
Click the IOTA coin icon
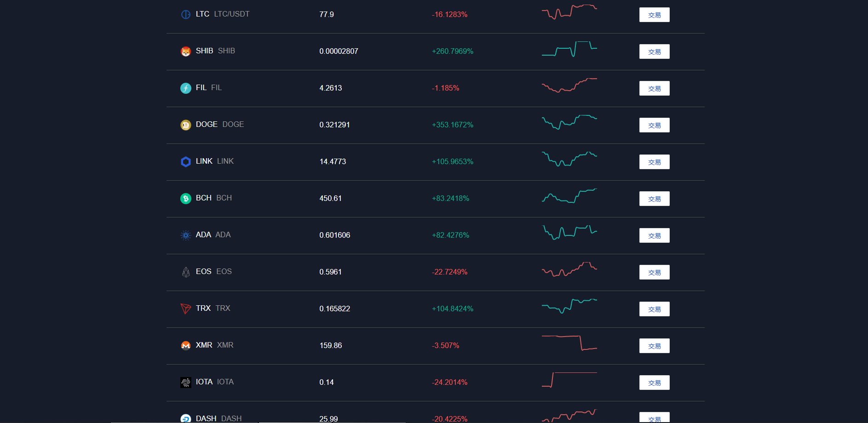click(x=186, y=383)
